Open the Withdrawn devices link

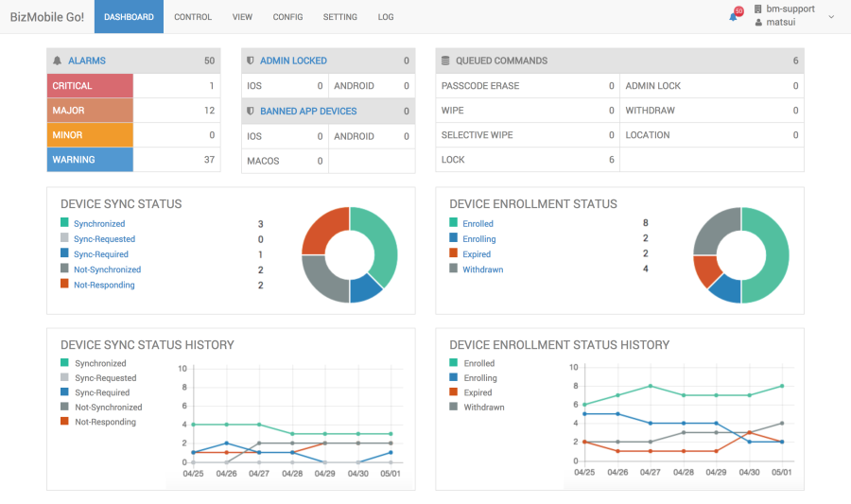(482, 269)
